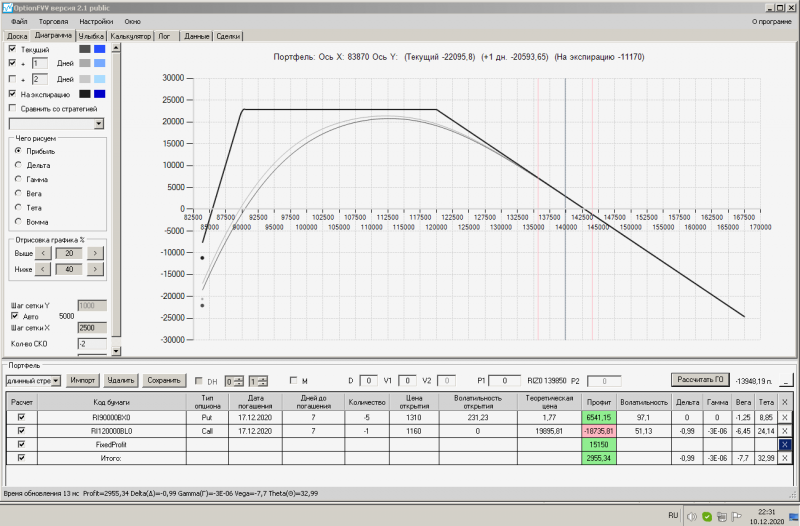Open the Настройки menu
The width and height of the screenshot is (800, 526).
[95, 21]
